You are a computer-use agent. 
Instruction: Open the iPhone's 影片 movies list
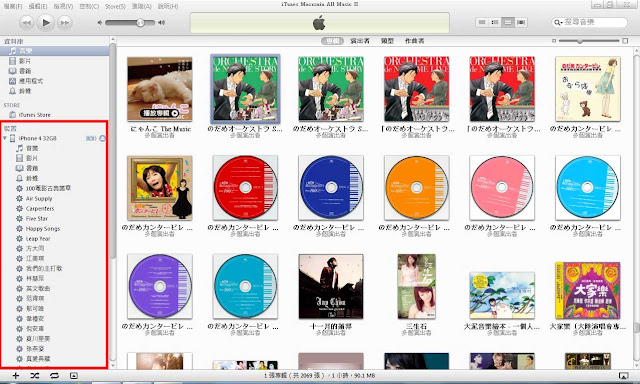pyautogui.click(x=32, y=158)
